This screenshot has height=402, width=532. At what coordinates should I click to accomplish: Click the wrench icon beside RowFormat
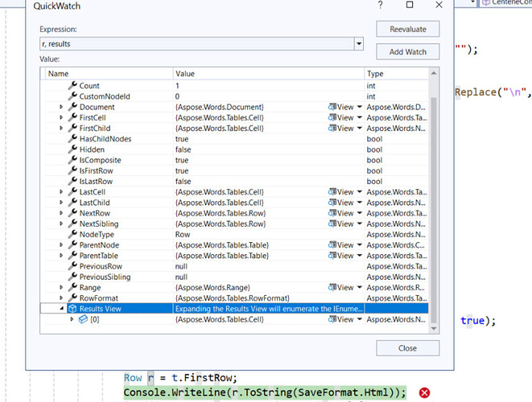tap(72, 297)
